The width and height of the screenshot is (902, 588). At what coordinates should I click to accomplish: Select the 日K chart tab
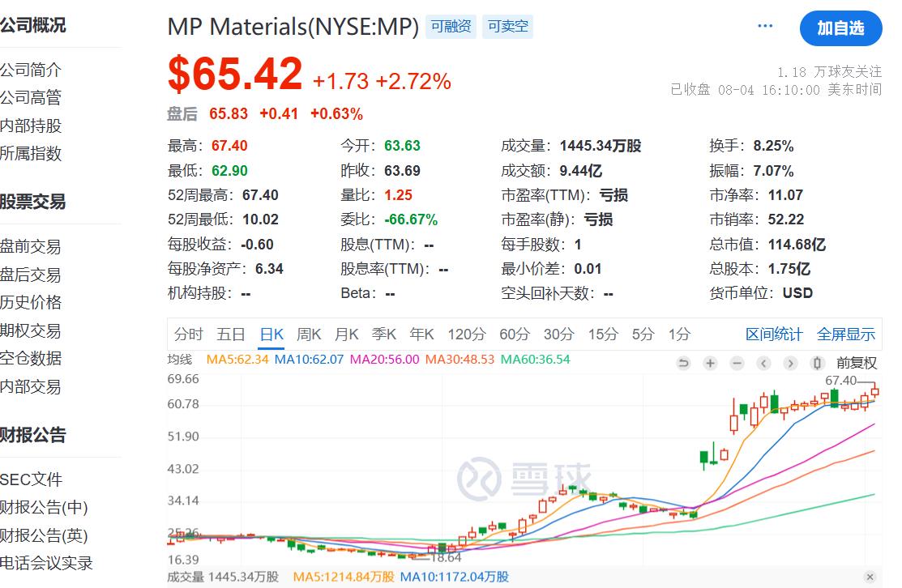click(271, 334)
